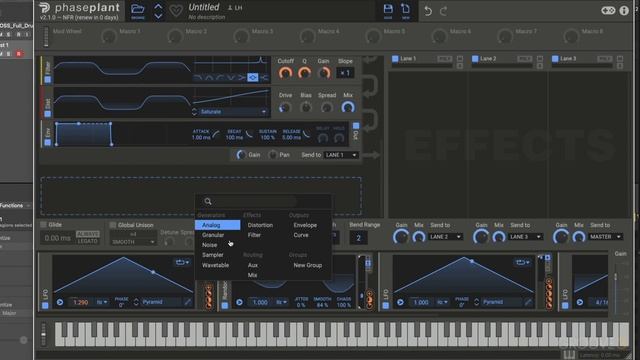Viewport: 640px width, 360px height.
Task: Save the preset with the disk icon
Action: click(388, 9)
